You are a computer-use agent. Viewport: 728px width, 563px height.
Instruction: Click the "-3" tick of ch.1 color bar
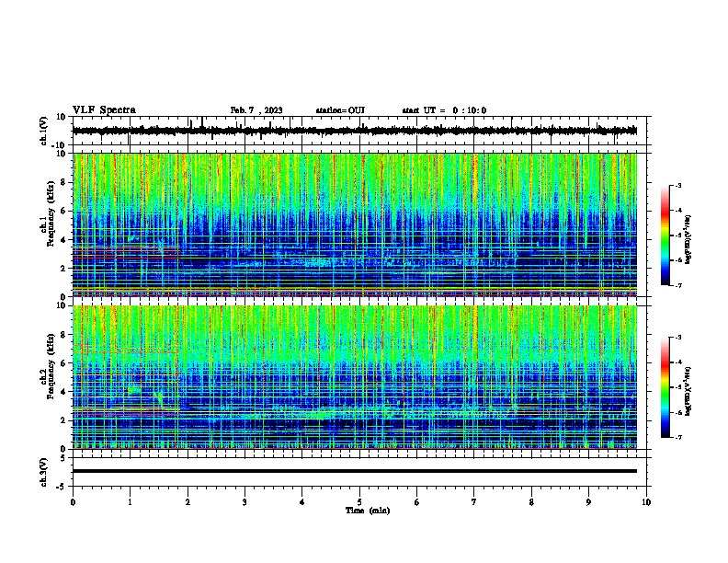677,185
